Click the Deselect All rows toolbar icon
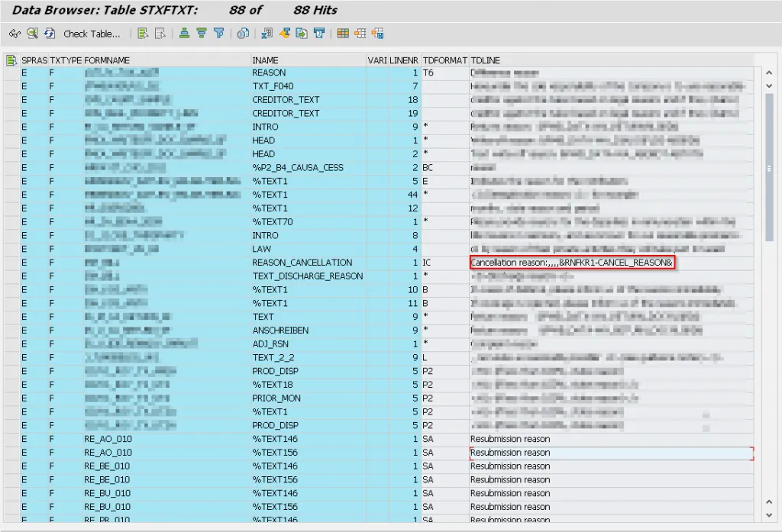 pos(160,34)
